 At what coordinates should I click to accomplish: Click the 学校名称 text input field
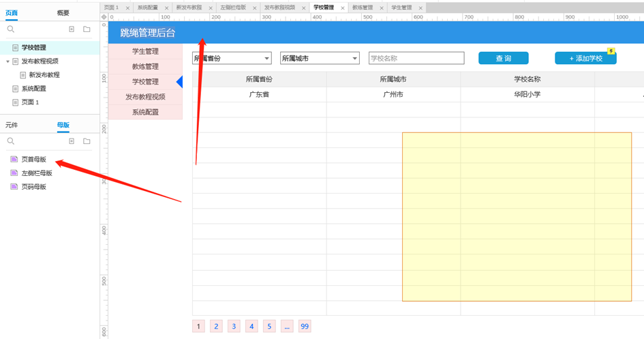pyautogui.click(x=416, y=59)
